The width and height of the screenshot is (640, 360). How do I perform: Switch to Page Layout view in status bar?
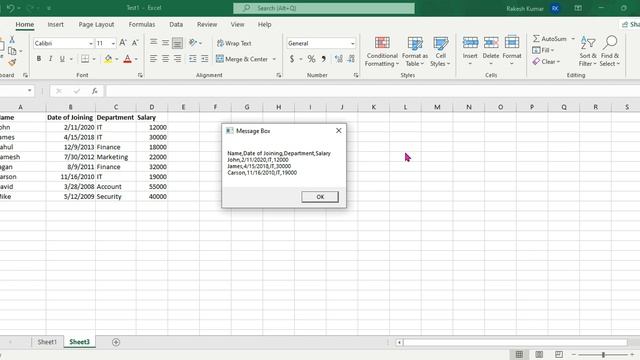(539, 354)
